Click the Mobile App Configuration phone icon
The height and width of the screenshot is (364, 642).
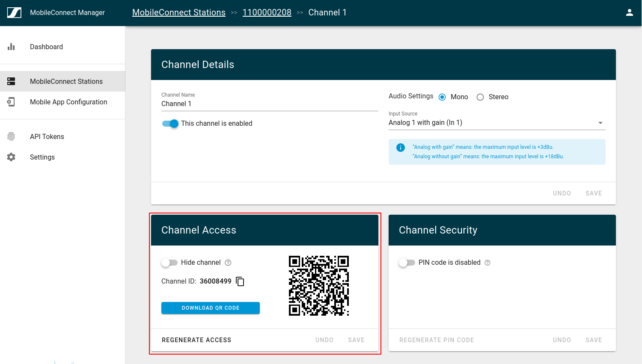11,102
